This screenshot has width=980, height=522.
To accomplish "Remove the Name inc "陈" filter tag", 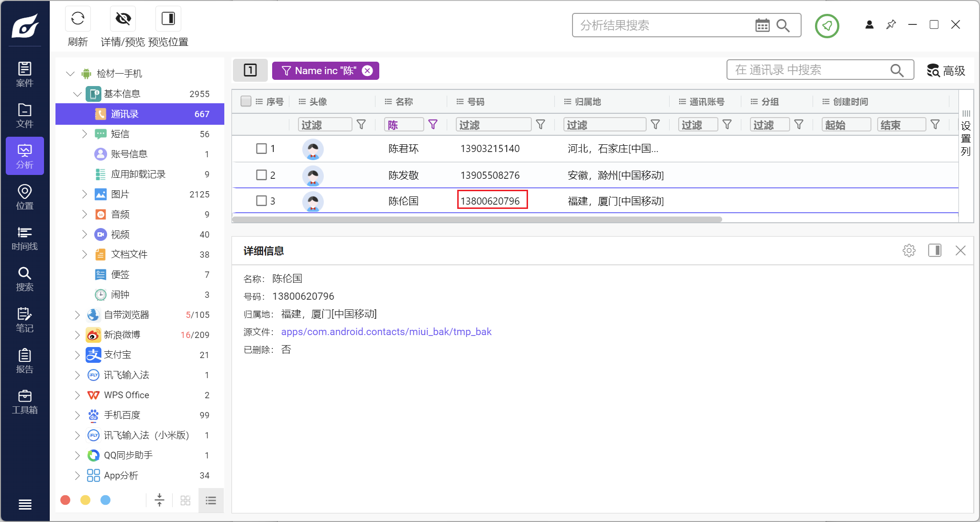I will [x=367, y=71].
